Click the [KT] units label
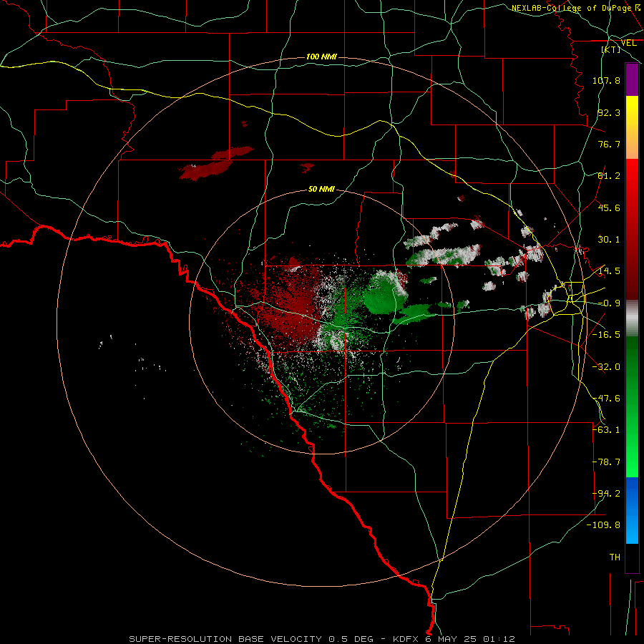The image size is (644, 644). 611,49
